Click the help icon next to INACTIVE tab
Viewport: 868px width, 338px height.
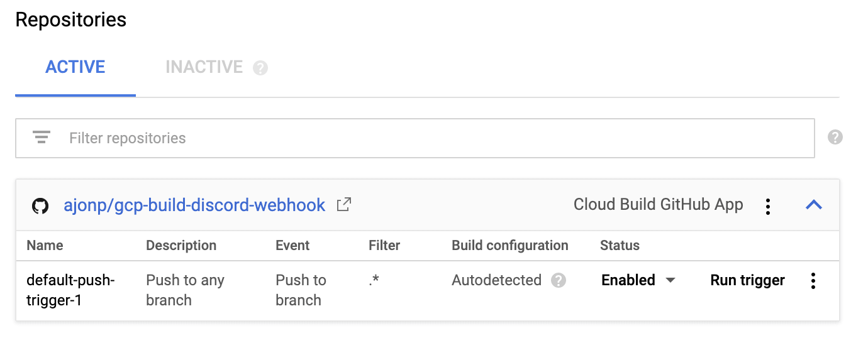[x=260, y=68]
